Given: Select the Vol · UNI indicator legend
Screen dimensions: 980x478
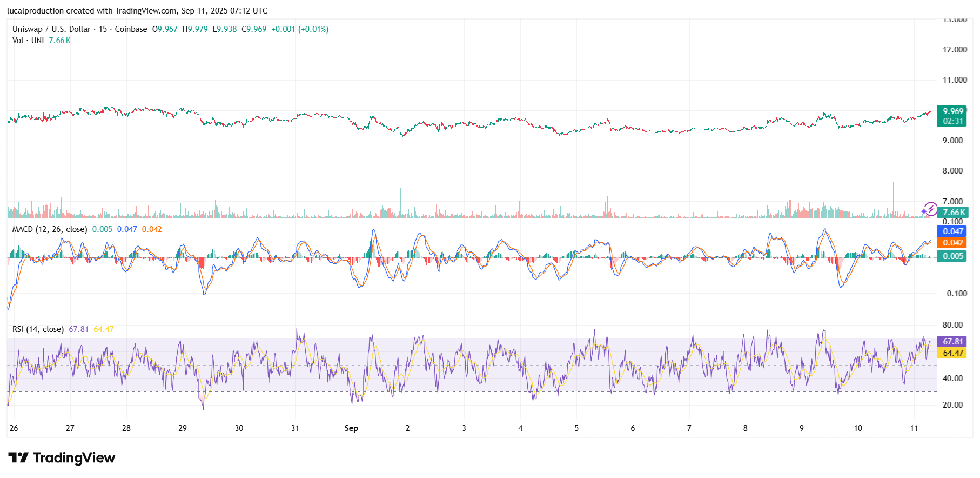Looking at the screenshot, I should coord(28,41).
